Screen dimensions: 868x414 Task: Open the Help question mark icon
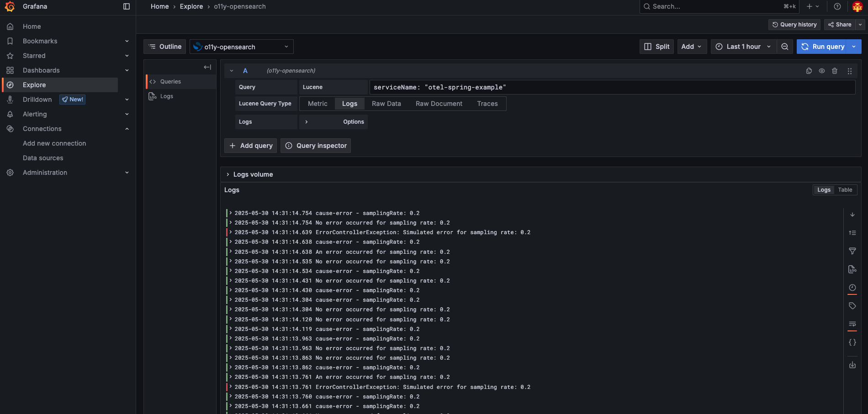click(x=837, y=6)
